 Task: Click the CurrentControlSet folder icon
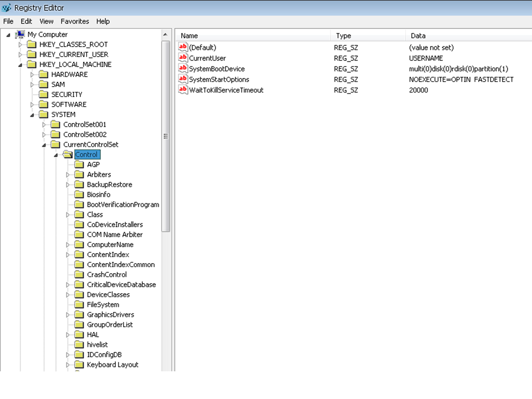click(x=55, y=145)
